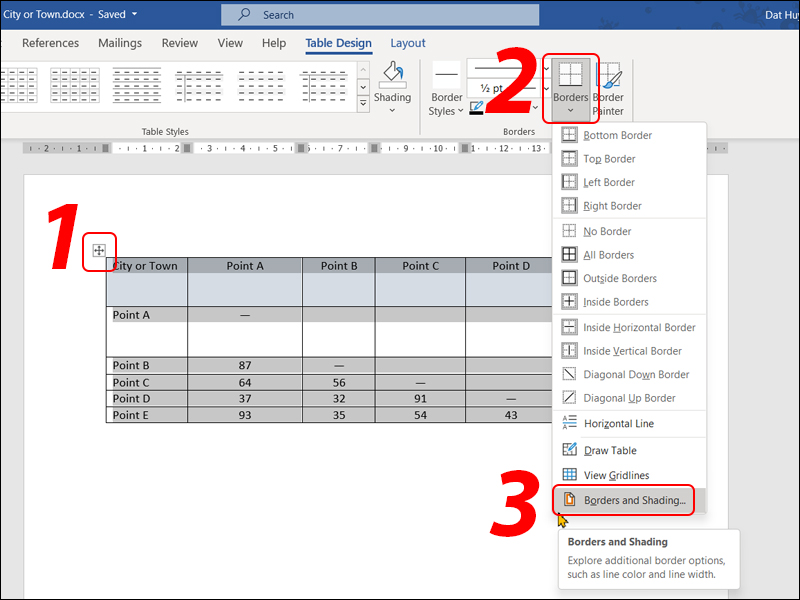The image size is (800, 600).
Task: Open the Mailings ribbon tab
Action: tap(122, 43)
